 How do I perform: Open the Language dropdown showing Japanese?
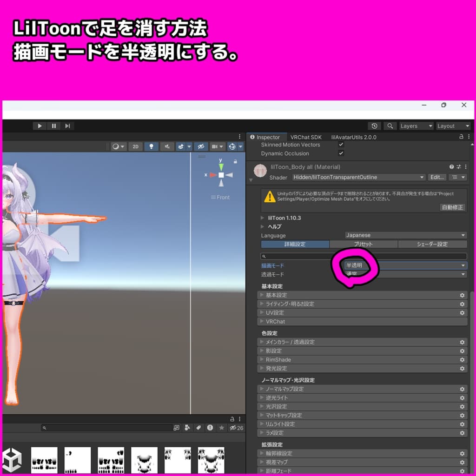pyautogui.click(x=404, y=235)
